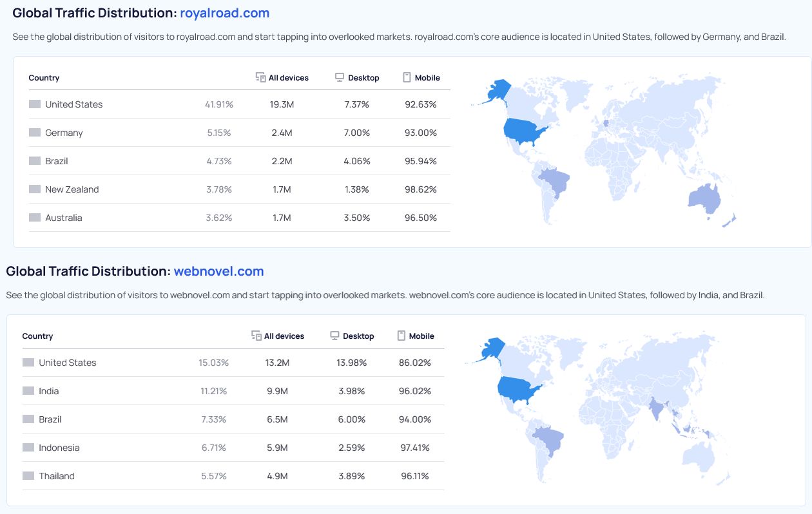This screenshot has height=514, width=812.
Task: Select the Indonesia row label
Action: pos(59,448)
